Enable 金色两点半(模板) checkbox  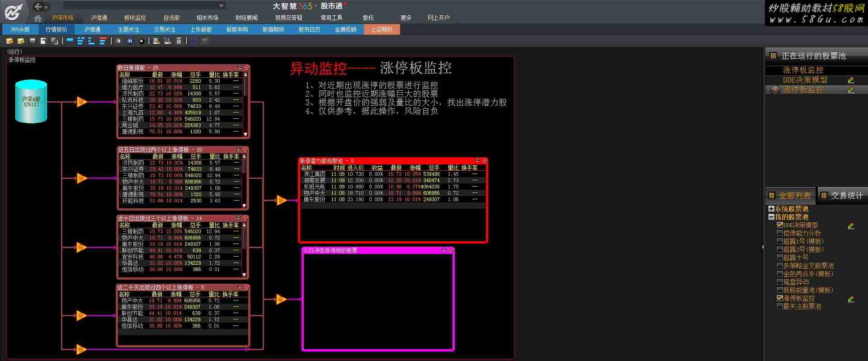779,274
